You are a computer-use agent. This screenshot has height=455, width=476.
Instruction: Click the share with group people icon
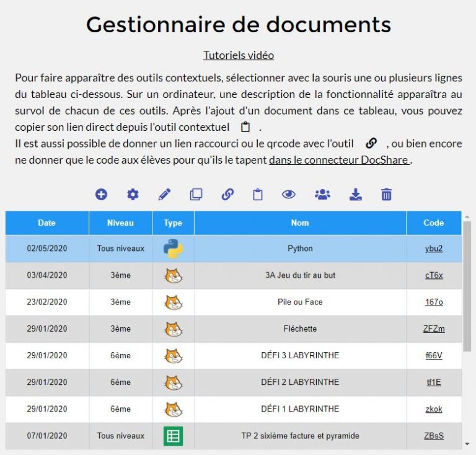(322, 195)
